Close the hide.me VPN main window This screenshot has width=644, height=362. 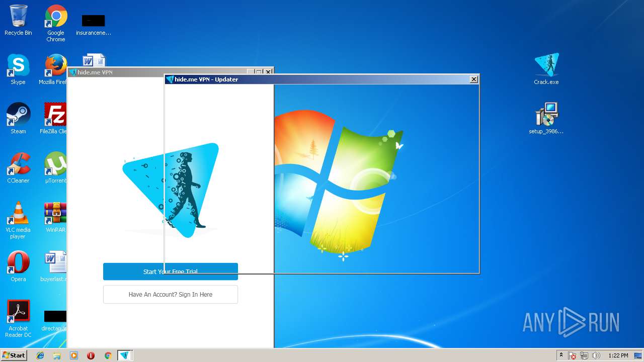point(269,72)
